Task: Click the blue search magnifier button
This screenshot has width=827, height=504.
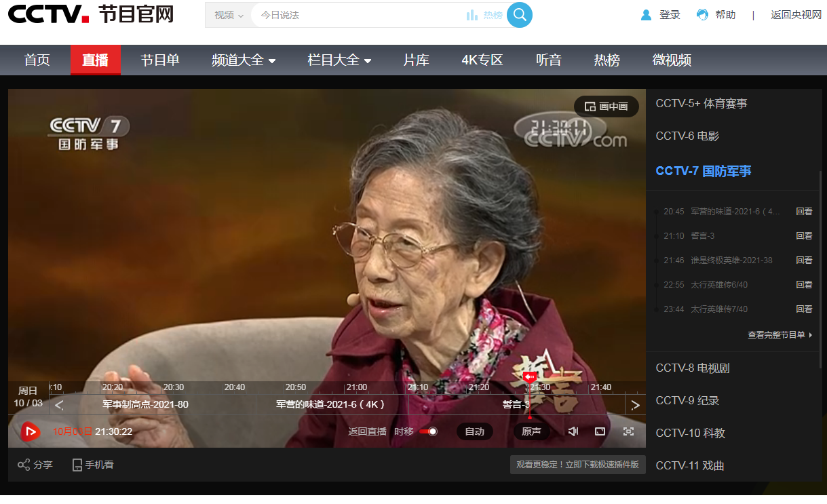Action: tap(519, 15)
